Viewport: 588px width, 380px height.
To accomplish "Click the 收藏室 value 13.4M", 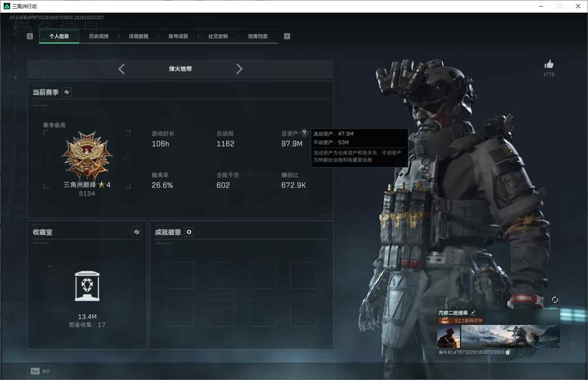I will click(x=87, y=317).
